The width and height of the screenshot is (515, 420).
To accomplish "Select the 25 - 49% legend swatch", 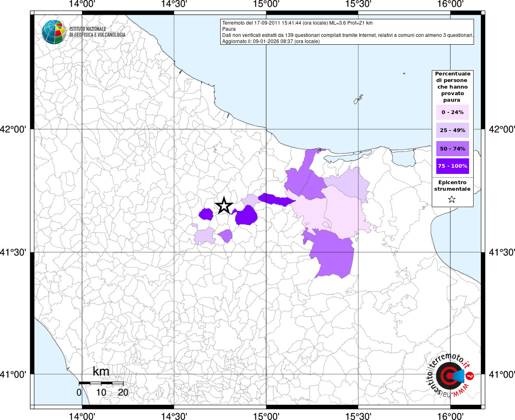I will (453, 130).
